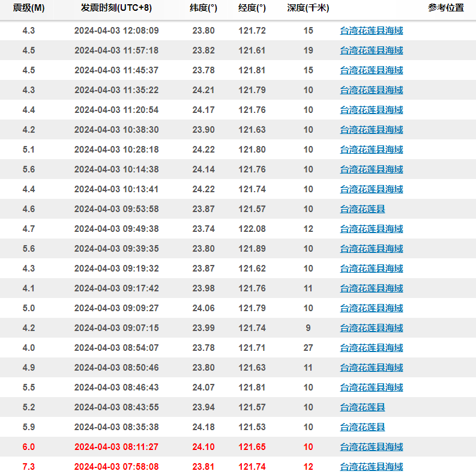Open location link for 08:46:43 magnitude 5.5
This screenshot has height=474, width=476.
[372, 387]
